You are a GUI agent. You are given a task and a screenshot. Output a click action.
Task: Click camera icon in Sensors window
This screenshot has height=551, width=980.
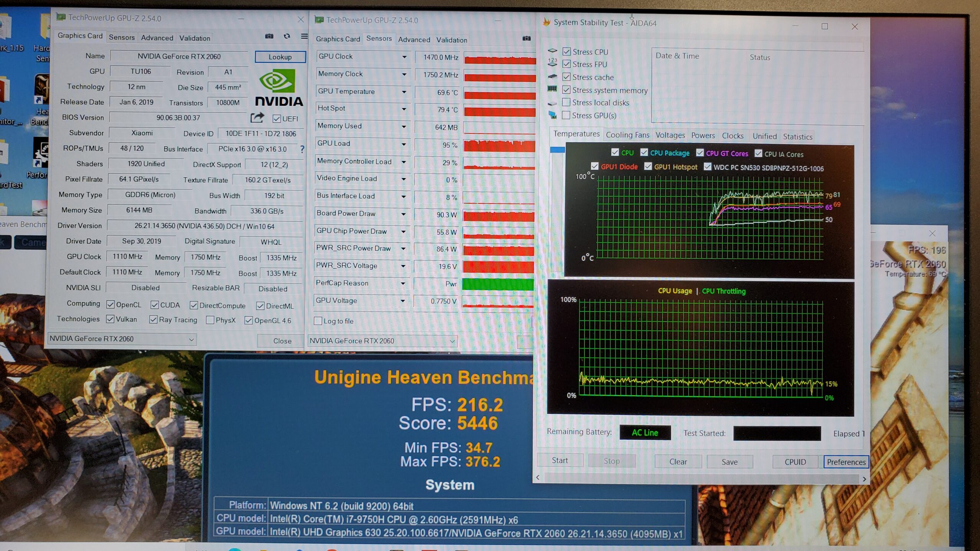[x=526, y=38]
